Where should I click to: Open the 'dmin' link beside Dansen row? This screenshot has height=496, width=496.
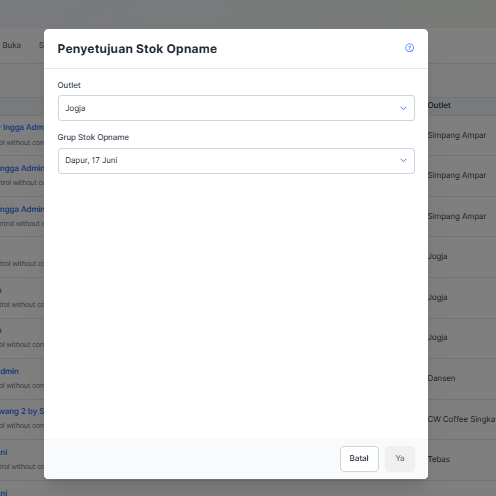pyautogui.click(x=9, y=371)
